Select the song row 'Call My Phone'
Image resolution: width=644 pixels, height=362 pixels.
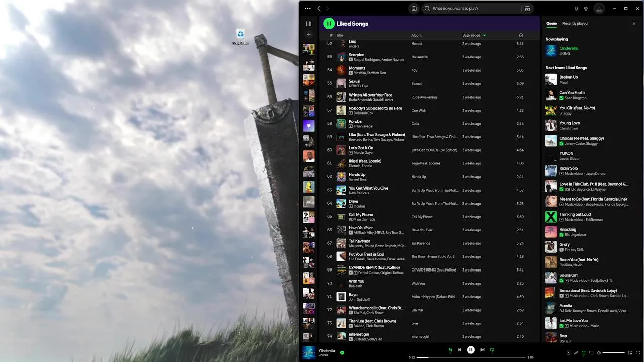pos(430,217)
